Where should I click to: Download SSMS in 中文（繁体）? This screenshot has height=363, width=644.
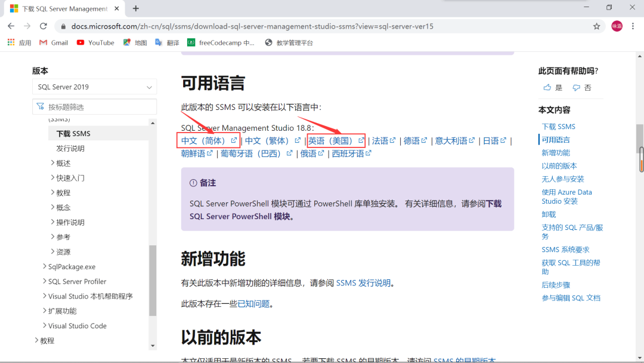[273, 140]
